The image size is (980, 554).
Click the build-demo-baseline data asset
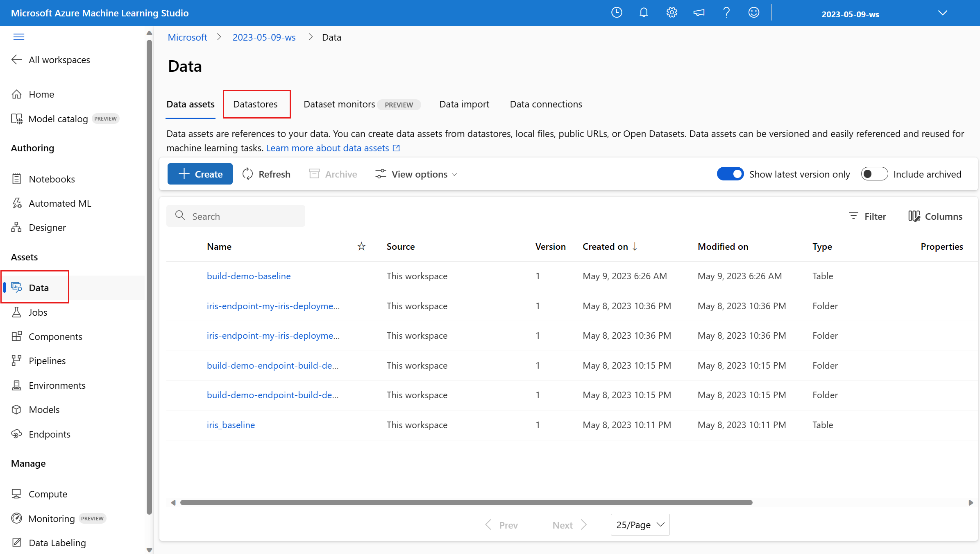[x=248, y=276]
